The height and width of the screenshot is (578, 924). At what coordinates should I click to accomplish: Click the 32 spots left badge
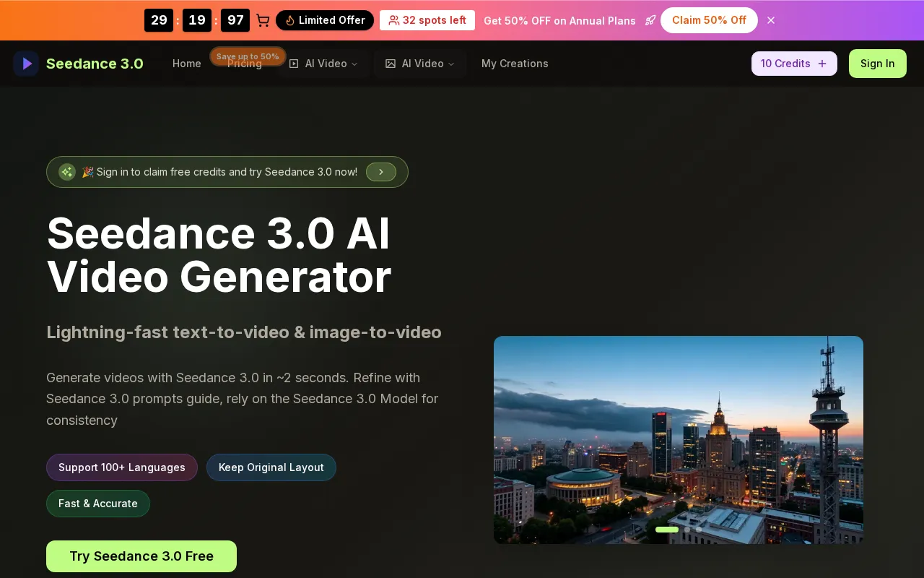tap(427, 20)
